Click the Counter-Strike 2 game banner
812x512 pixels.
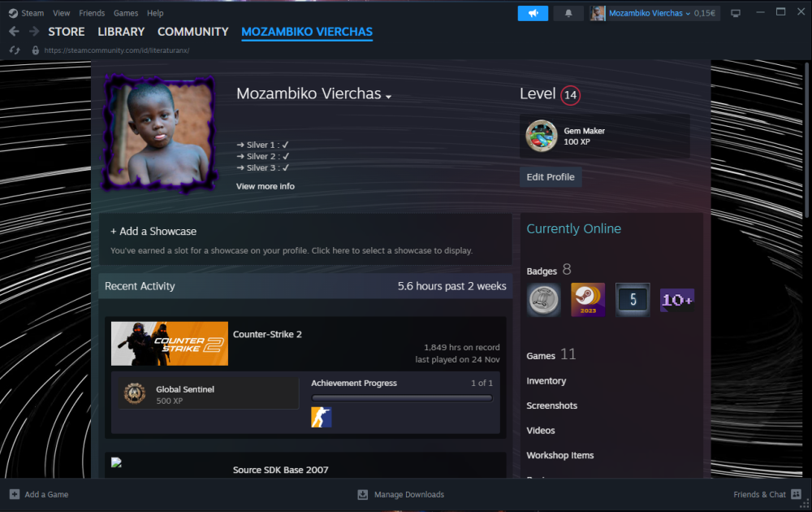click(x=170, y=343)
